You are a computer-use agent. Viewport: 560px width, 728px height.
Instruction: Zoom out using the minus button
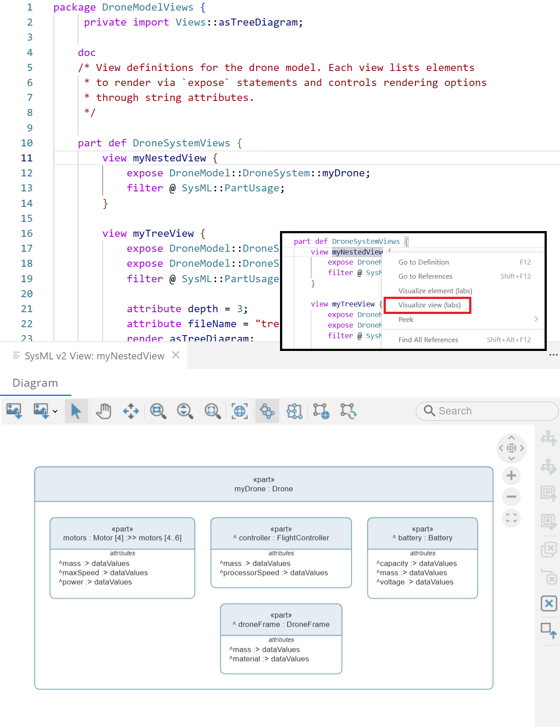511,497
